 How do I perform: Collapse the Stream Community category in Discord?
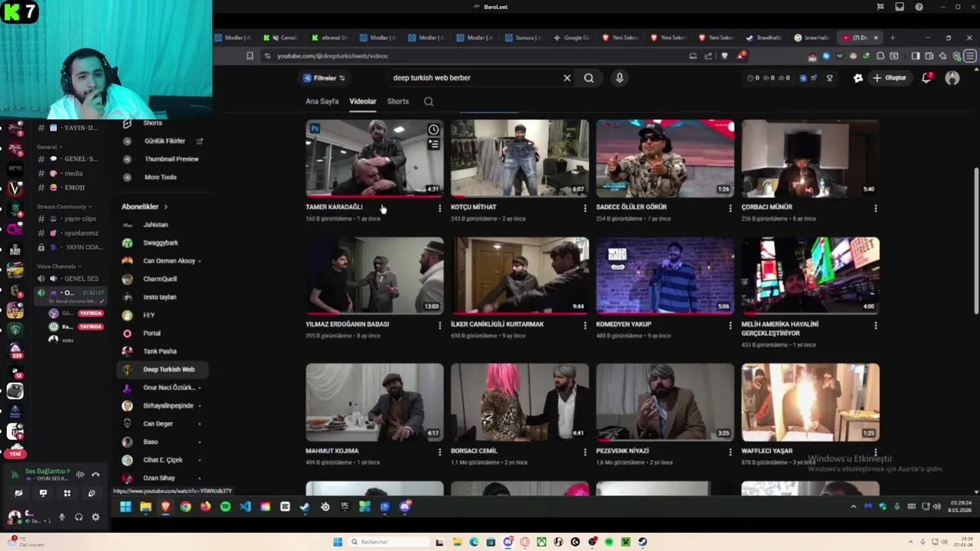[x=64, y=207]
